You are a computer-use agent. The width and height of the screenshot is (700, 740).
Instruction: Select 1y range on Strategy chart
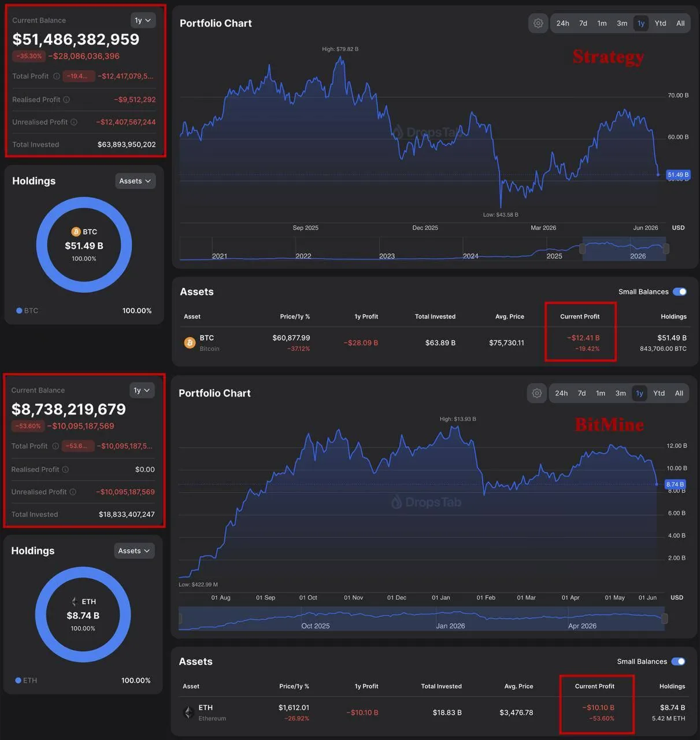coord(641,23)
